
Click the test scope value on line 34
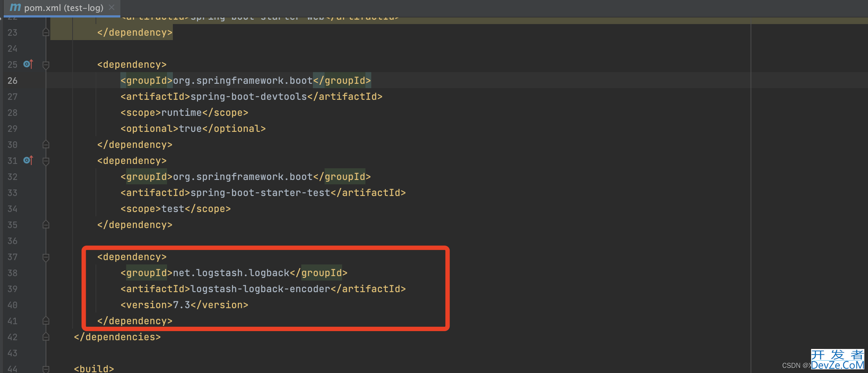173,209
